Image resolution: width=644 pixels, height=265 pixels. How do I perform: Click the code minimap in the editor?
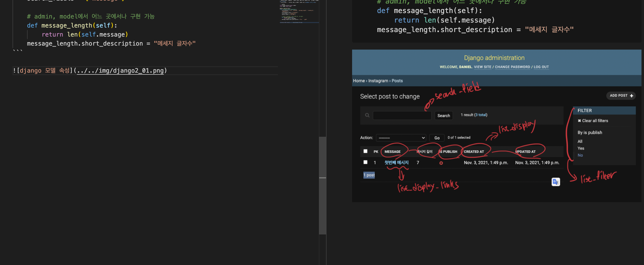tap(299, 12)
